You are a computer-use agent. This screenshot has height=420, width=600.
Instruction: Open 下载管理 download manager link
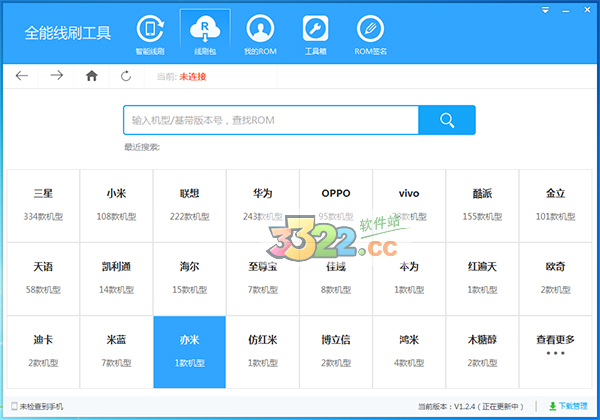click(568, 407)
